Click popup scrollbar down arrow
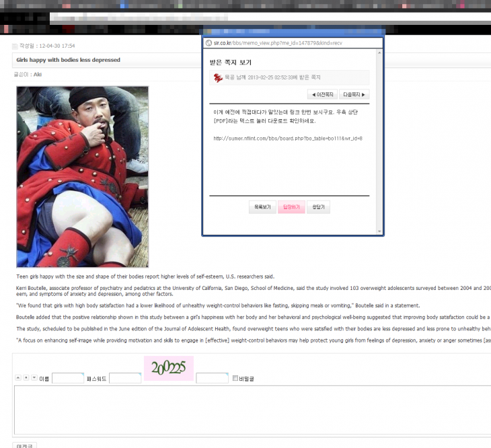 [x=379, y=231]
